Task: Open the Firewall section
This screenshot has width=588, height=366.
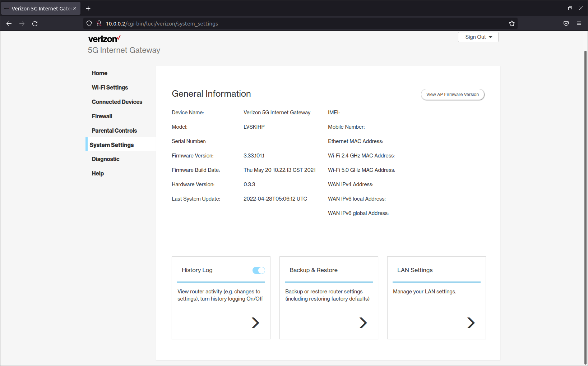Action: pos(102,116)
